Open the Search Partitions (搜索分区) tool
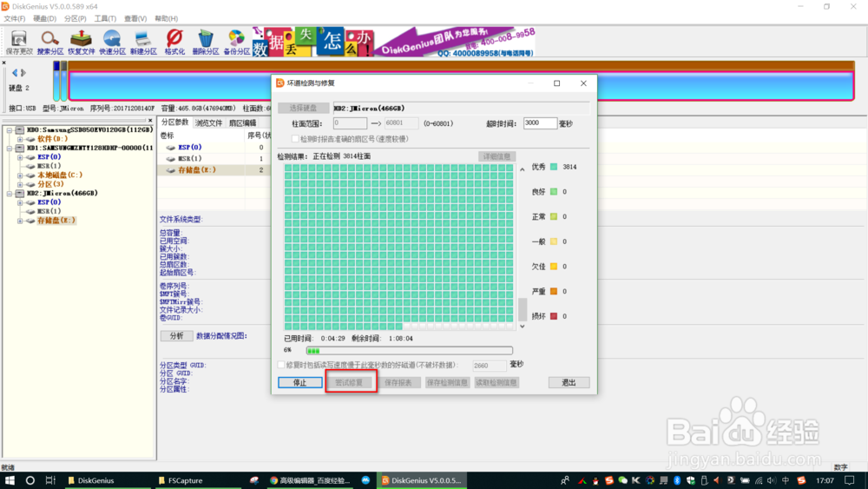Screen dimensions: 868x489 tap(49, 42)
